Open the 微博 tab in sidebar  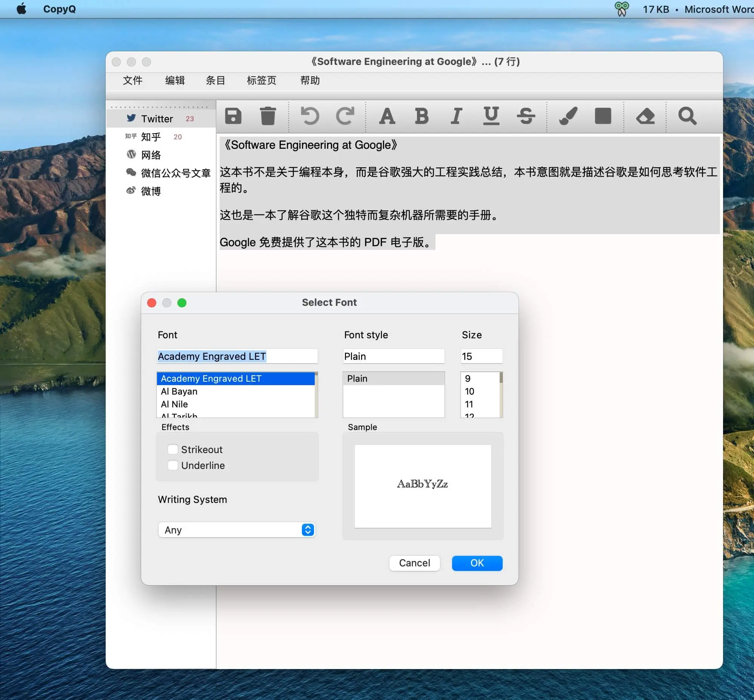[x=161, y=191]
